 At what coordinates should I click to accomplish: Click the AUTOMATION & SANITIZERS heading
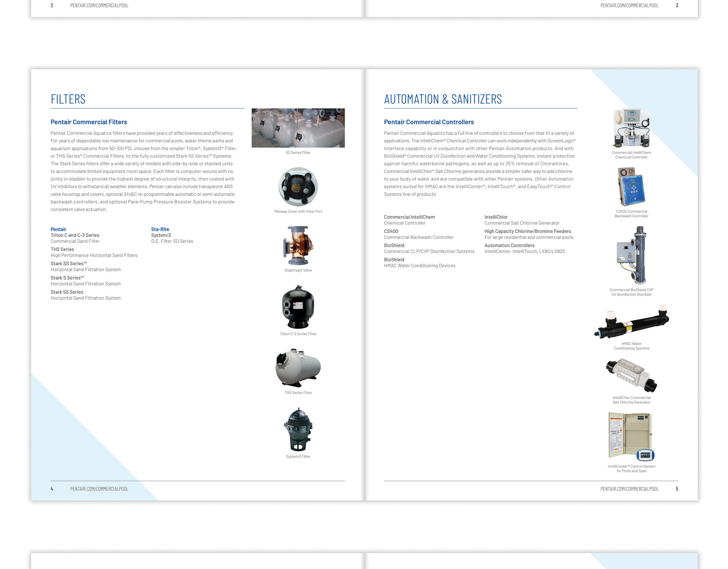click(x=443, y=99)
